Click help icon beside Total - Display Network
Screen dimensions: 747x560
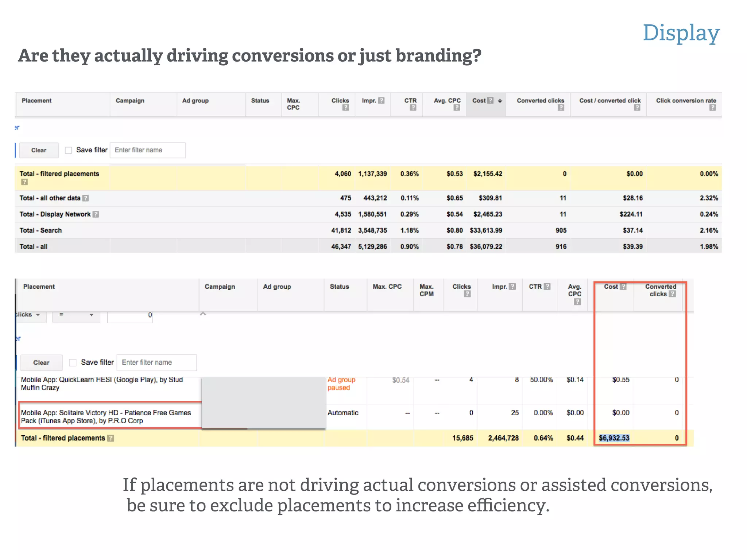pyautogui.click(x=96, y=214)
